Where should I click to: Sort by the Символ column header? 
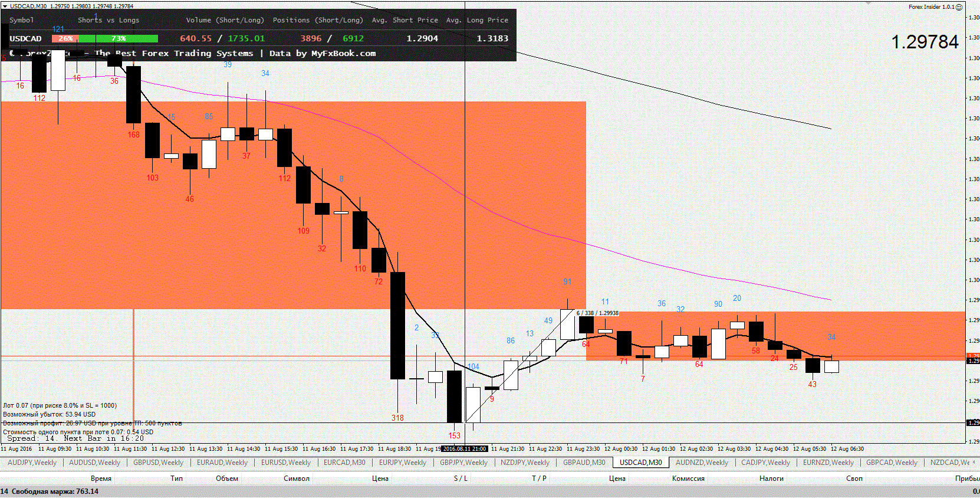coord(297,479)
